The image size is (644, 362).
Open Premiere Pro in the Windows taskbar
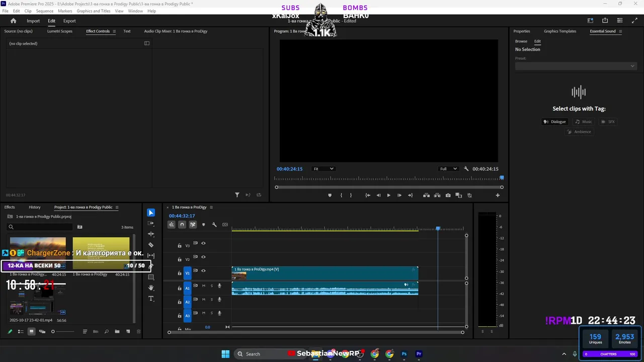(x=419, y=354)
